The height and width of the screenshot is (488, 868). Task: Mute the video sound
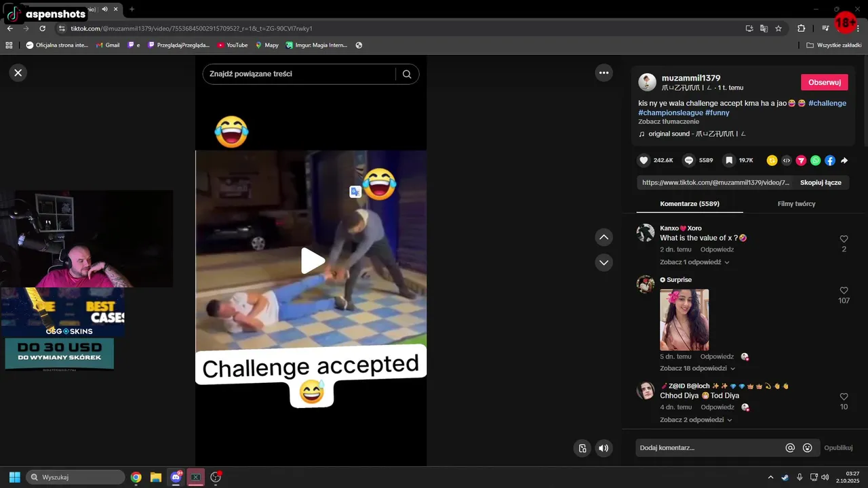[x=604, y=448]
